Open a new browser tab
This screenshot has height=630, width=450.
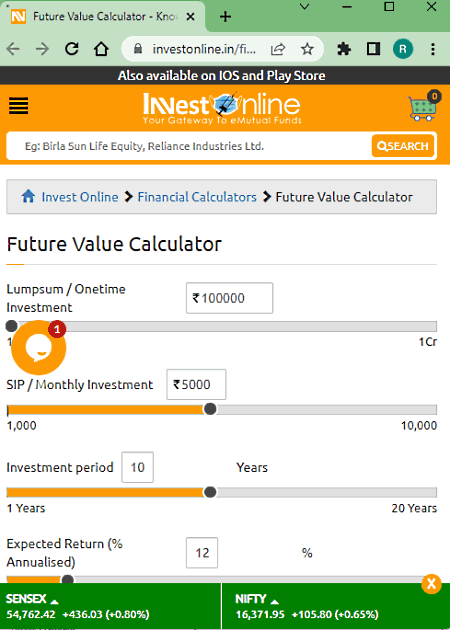coord(226,16)
